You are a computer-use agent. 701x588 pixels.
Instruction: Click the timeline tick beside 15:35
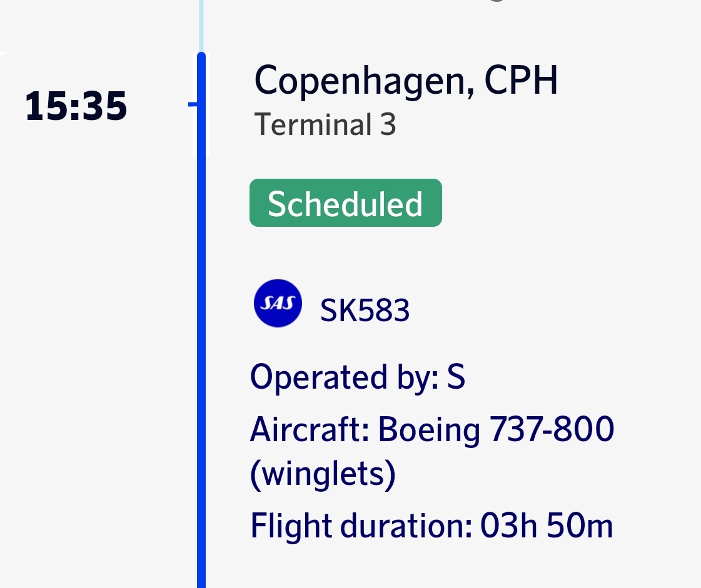[193, 104]
